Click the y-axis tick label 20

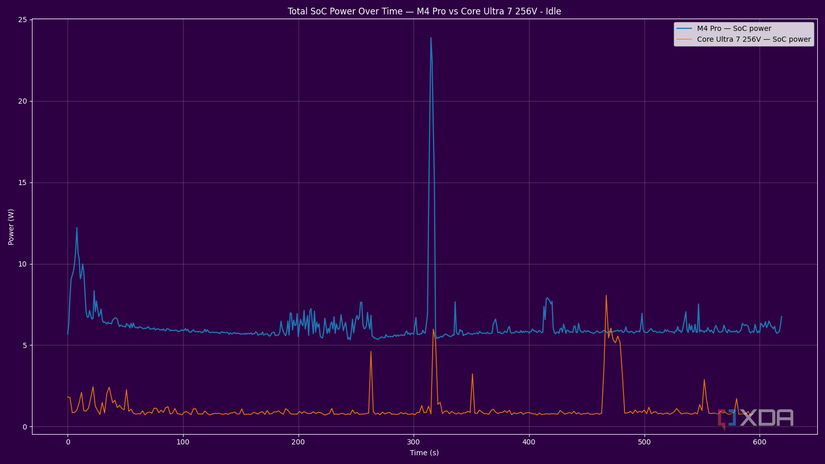tap(22, 102)
